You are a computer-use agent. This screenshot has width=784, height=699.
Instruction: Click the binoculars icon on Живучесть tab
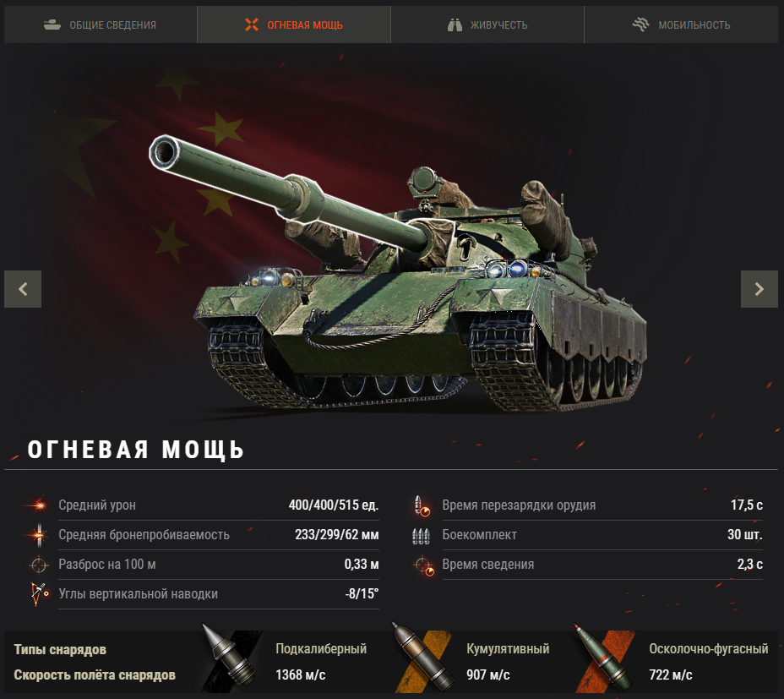455,25
